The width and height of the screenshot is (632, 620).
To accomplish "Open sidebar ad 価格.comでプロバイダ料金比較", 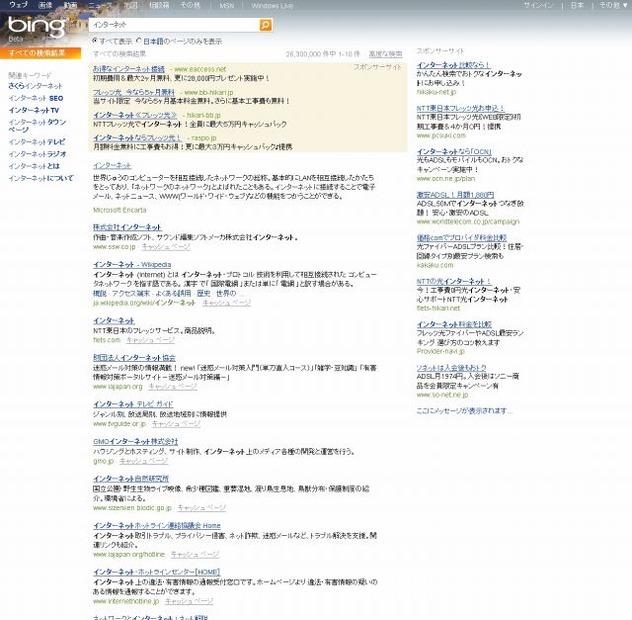I will 462,238.
